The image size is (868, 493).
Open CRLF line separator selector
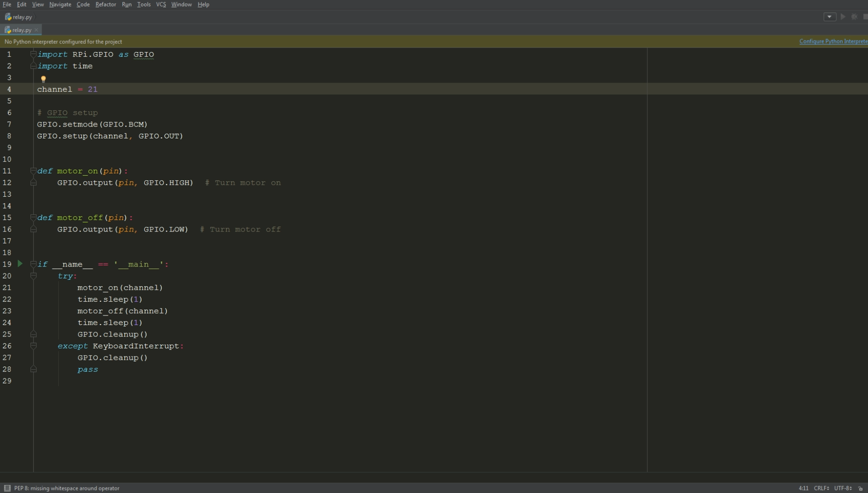click(x=821, y=488)
